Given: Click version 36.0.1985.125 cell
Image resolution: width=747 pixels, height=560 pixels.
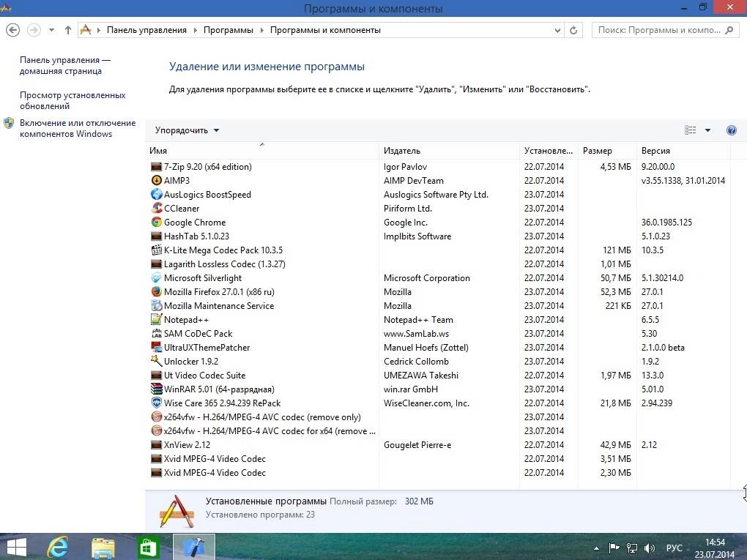Looking at the screenshot, I should click(666, 223).
